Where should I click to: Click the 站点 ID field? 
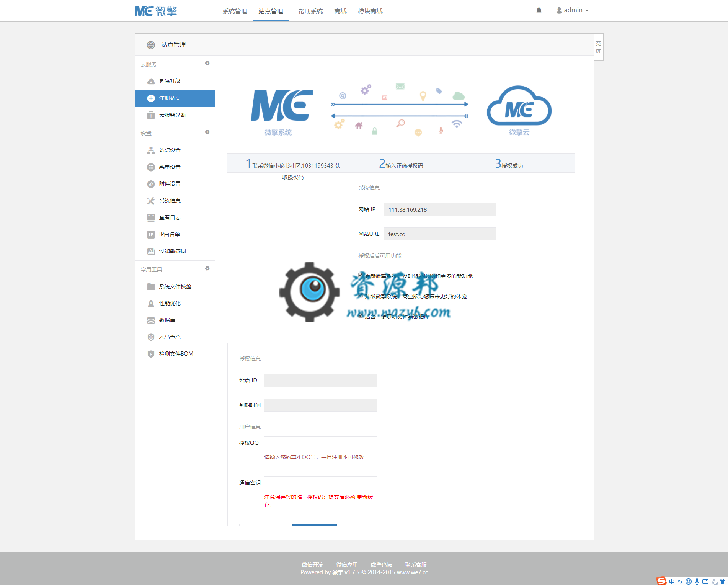(x=320, y=381)
